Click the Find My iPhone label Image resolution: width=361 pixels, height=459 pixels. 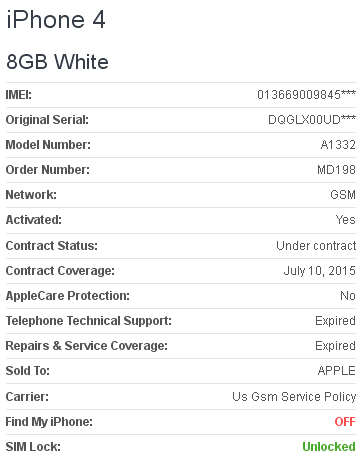pos(49,422)
